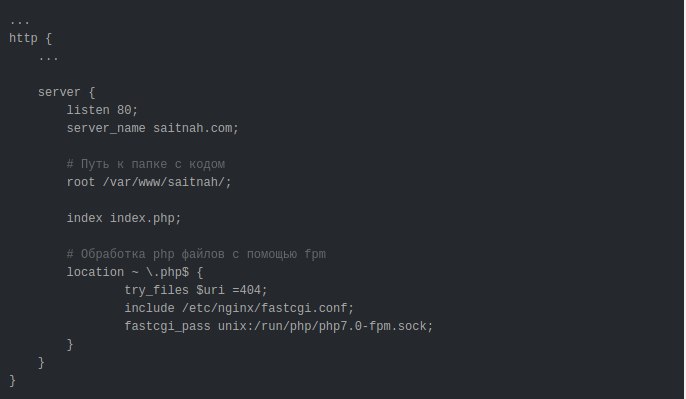
Task: Click the 'try_files' directive
Action: tap(156, 290)
